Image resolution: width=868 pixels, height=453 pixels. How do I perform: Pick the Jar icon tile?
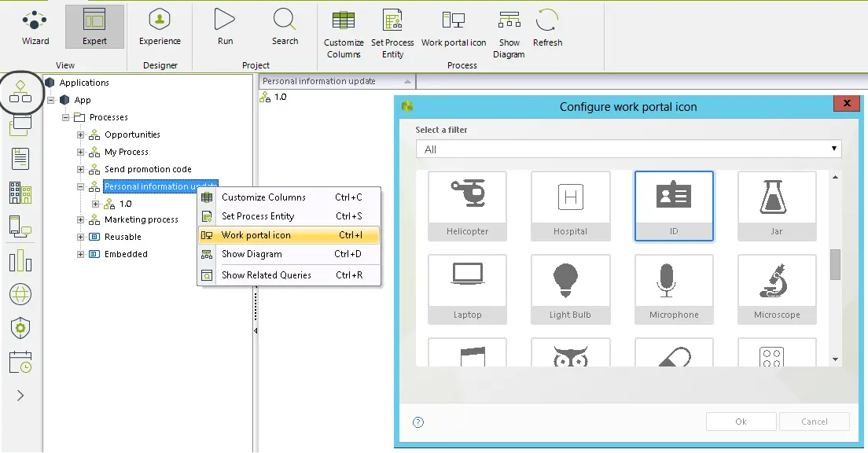(x=777, y=206)
